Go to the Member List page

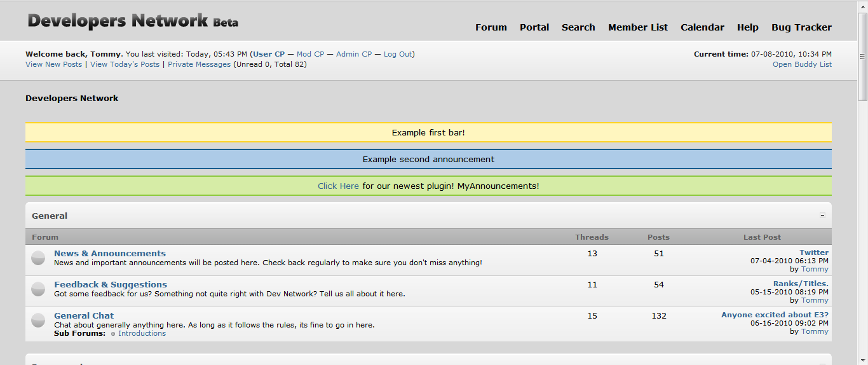(x=637, y=27)
